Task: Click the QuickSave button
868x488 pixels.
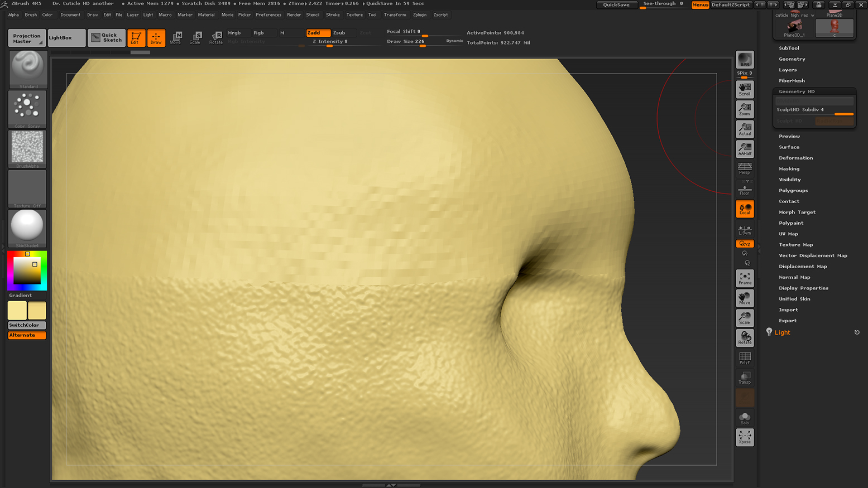Action: (617, 4)
